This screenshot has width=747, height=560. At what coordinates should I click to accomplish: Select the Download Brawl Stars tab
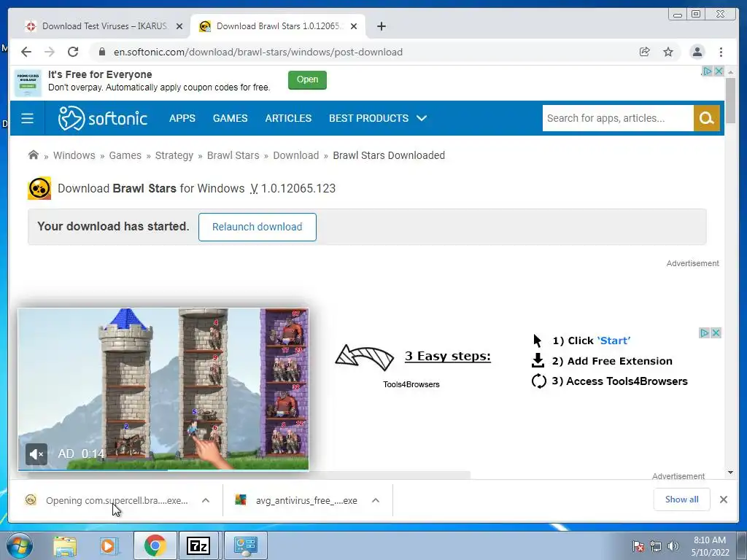tap(278, 26)
